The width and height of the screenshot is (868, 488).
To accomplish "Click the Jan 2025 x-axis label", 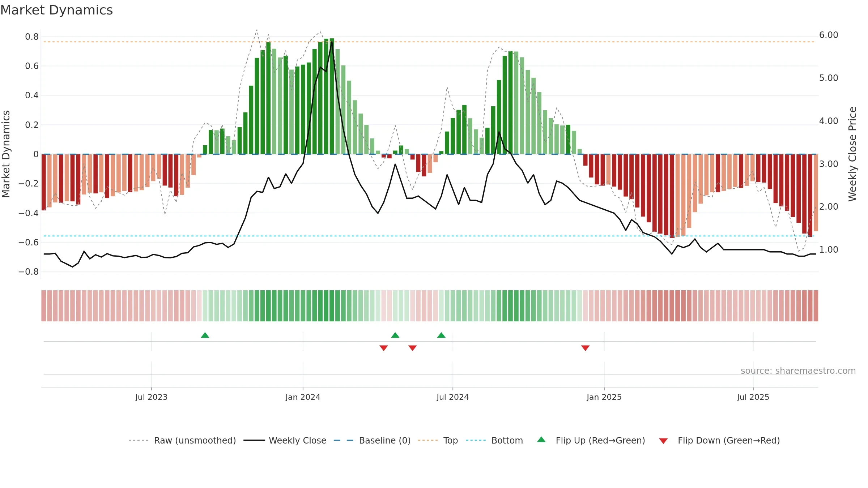I will tap(604, 397).
